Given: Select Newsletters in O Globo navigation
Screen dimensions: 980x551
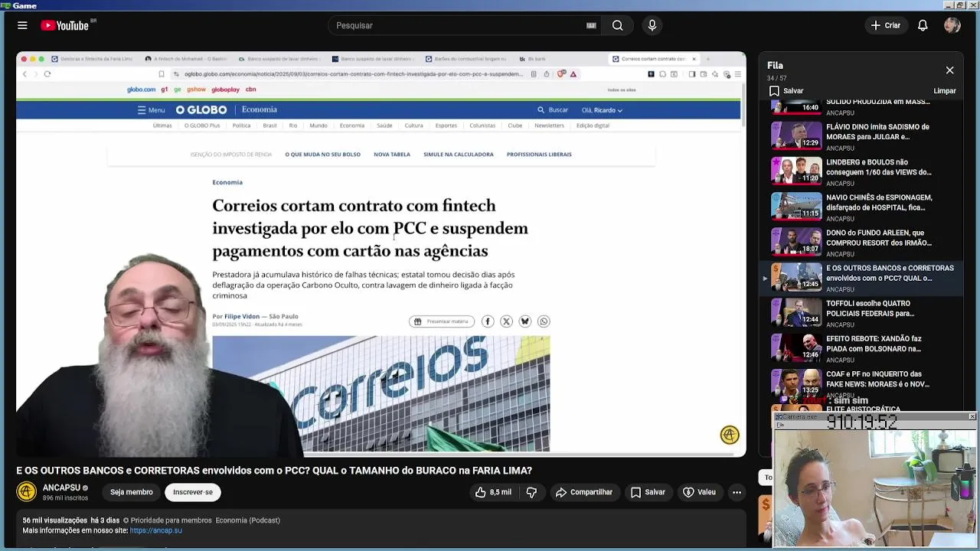Looking at the screenshot, I should coord(549,126).
